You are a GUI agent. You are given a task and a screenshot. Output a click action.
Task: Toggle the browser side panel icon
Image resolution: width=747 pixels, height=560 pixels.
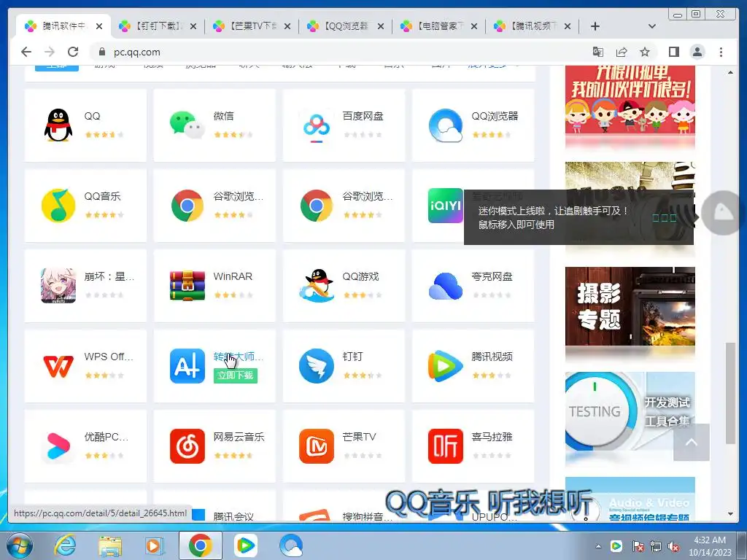[x=673, y=52]
